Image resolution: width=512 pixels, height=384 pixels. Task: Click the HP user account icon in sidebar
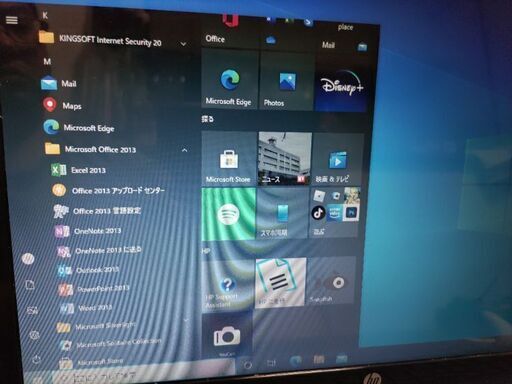28,258
